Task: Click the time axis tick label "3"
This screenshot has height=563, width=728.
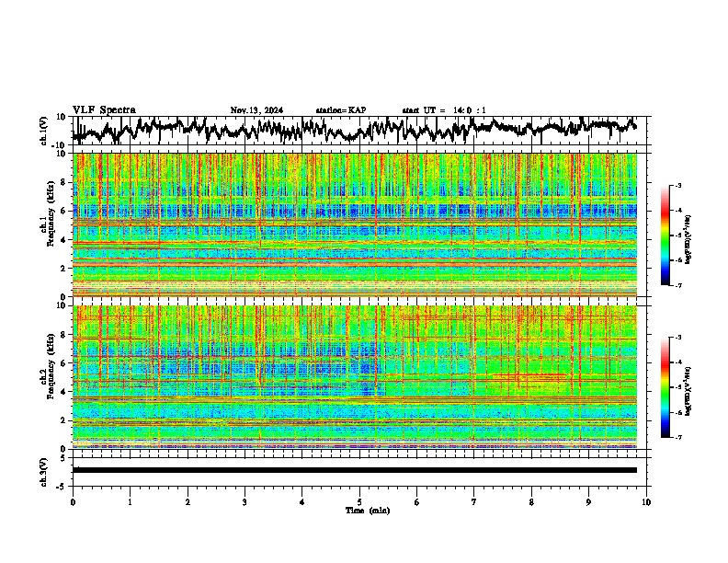Action: point(245,502)
